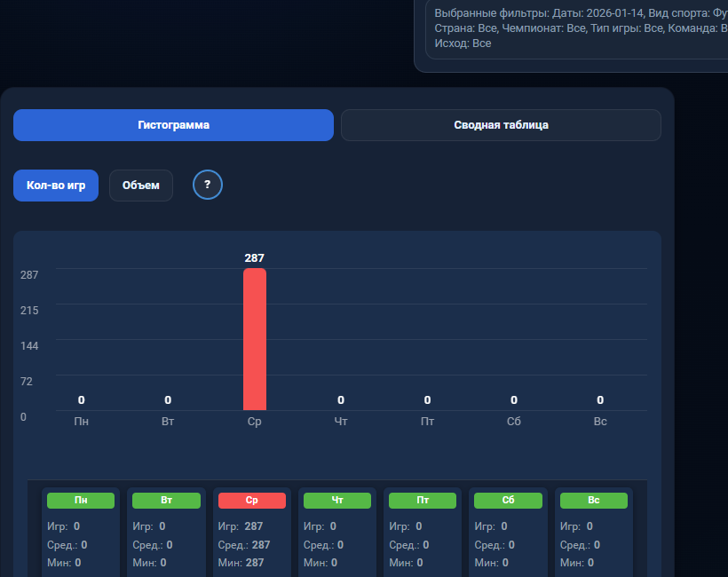Click the Ср label on the chart axis

[255, 422]
